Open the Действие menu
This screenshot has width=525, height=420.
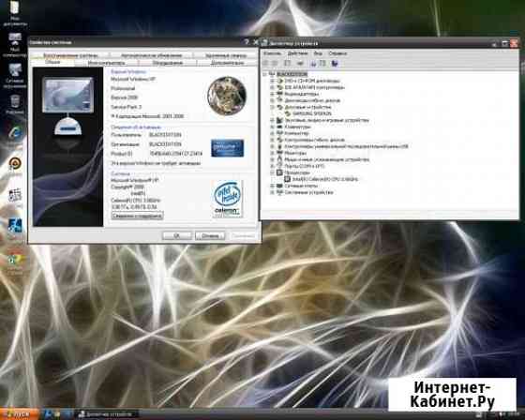coord(298,53)
